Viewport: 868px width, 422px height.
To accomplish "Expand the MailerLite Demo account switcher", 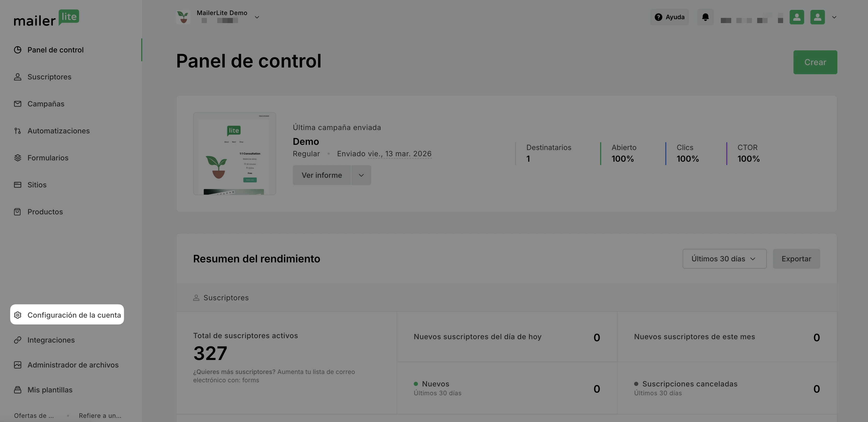I will tap(257, 17).
